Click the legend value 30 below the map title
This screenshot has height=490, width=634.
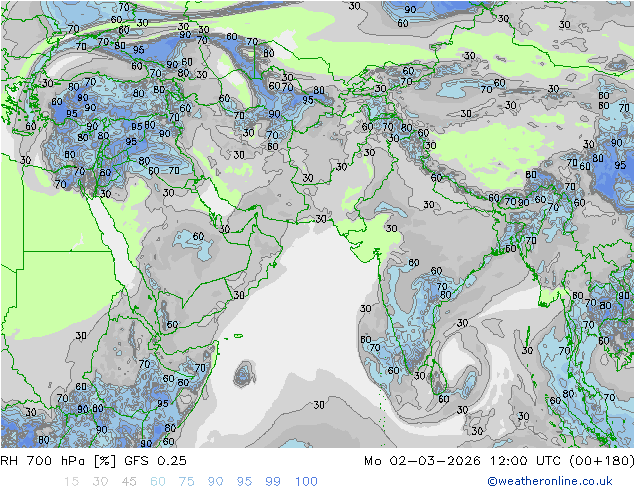[100, 482]
